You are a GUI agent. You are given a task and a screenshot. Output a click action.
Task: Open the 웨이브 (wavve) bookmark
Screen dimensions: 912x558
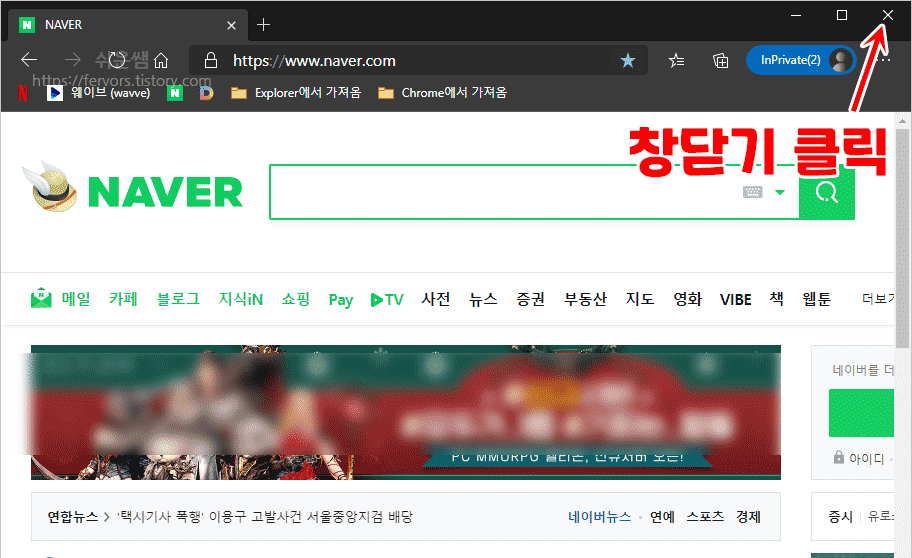tap(98, 93)
